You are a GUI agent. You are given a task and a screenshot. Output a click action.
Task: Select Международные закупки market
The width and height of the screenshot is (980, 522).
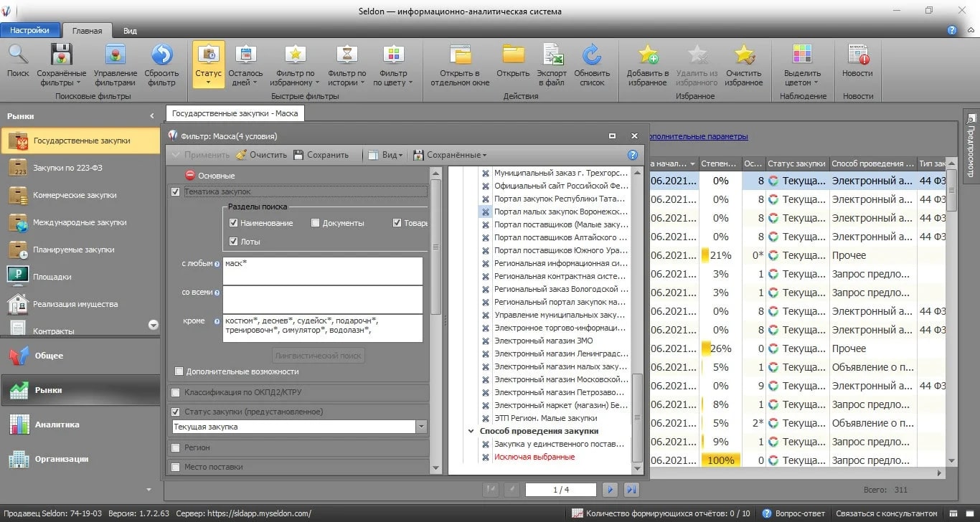80,222
